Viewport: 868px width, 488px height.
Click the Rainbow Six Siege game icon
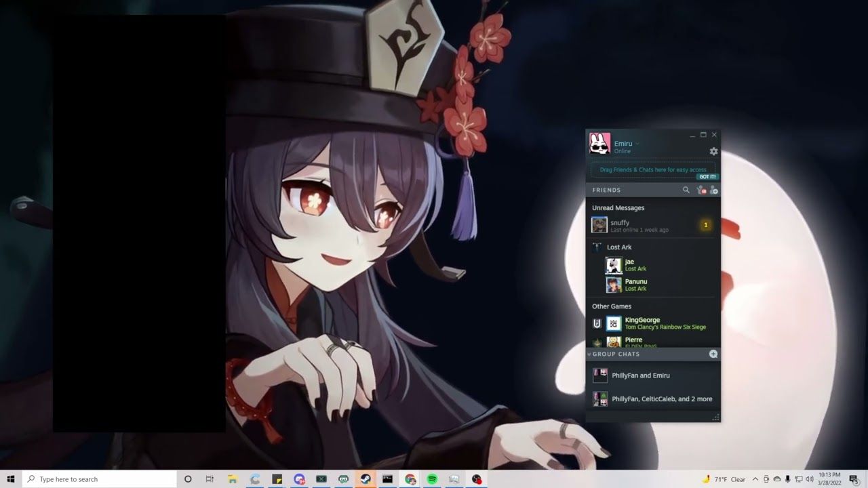click(597, 324)
